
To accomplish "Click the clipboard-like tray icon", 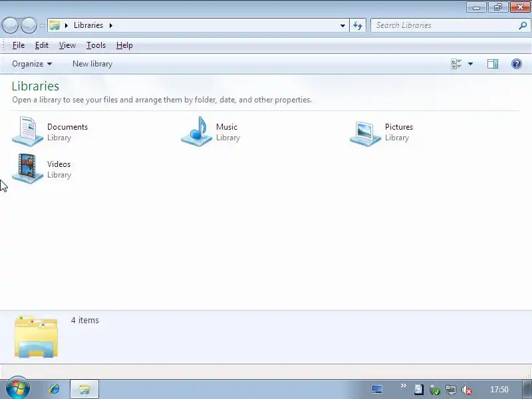I will (419, 390).
